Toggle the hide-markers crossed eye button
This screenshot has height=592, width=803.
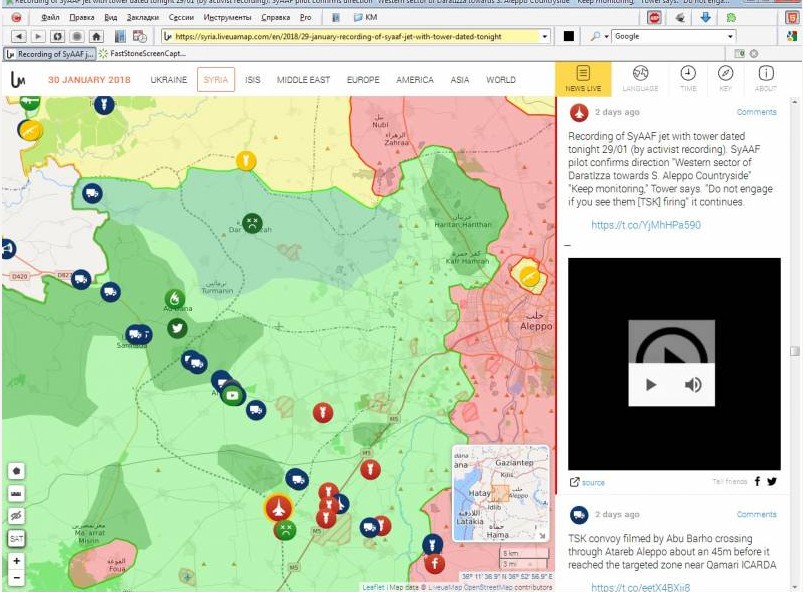(x=16, y=515)
